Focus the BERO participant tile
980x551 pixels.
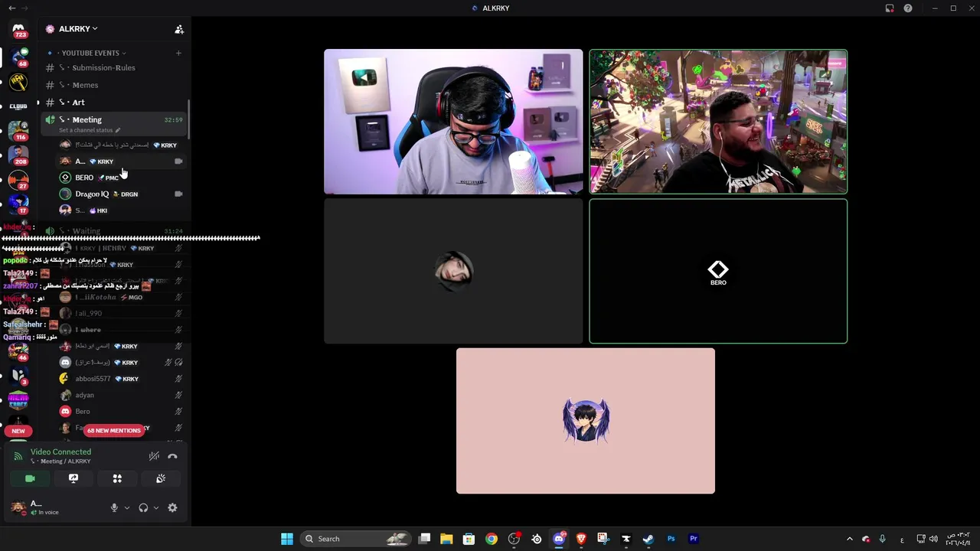(x=718, y=271)
